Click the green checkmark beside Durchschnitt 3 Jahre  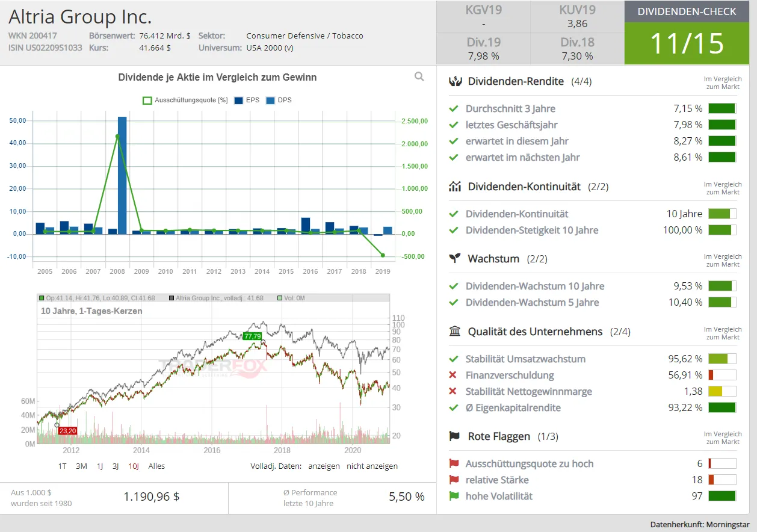click(454, 108)
